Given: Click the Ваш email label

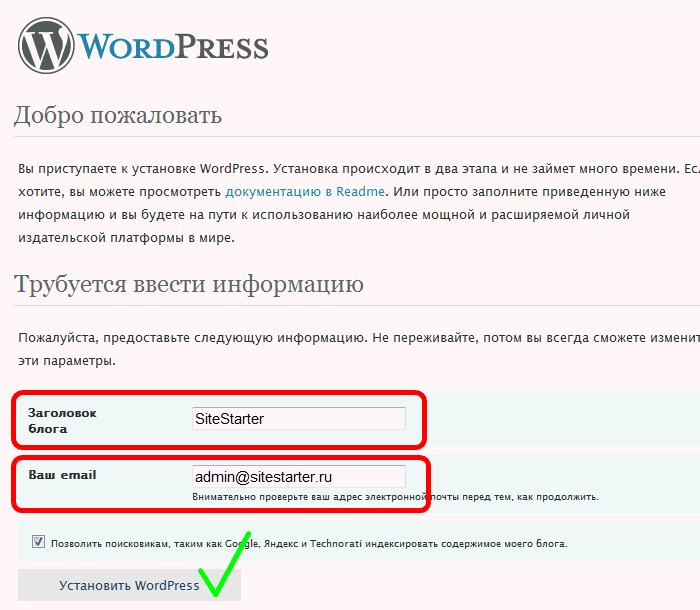Looking at the screenshot, I should [62, 475].
